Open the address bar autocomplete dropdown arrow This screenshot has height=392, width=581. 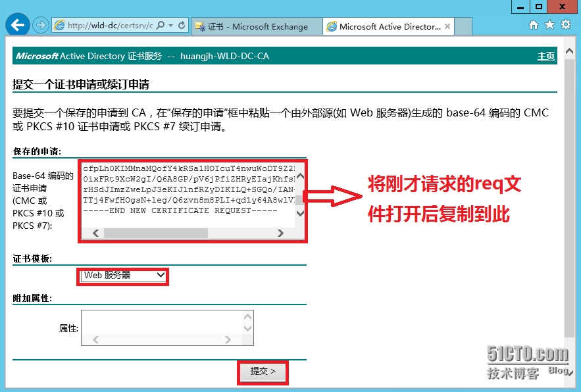(x=171, y=25)
